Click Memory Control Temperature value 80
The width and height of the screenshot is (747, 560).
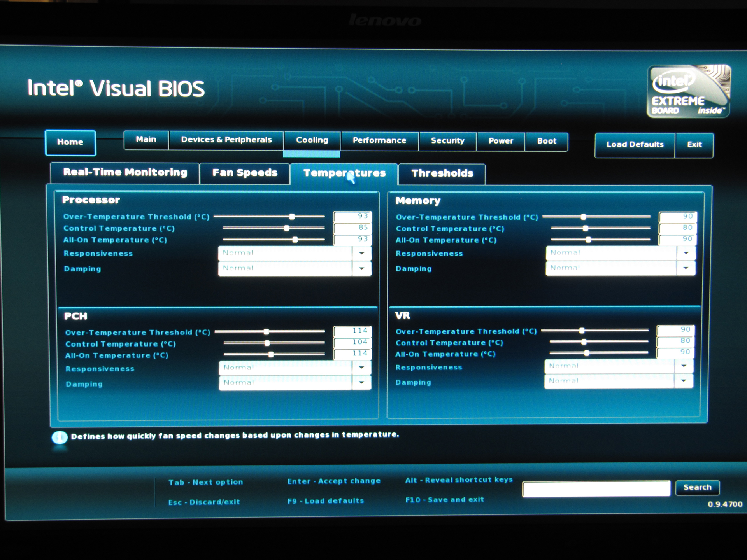click(677, 228)
